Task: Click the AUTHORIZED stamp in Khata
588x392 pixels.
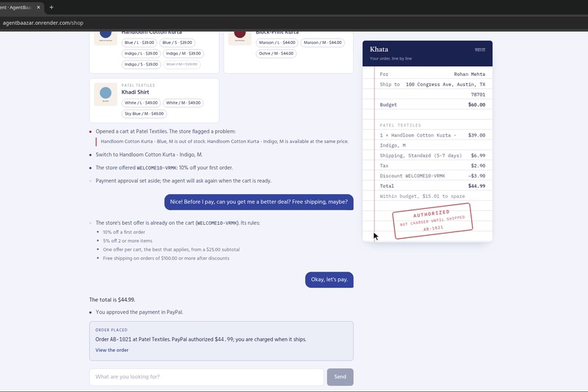Action: pos(433,221)
